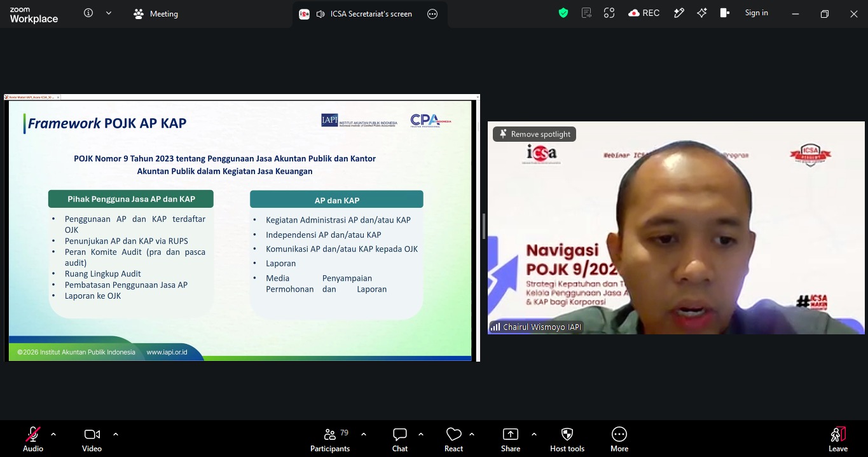Expand the React options caret
This screenshot has width=868, height=457.
(472, 434)
